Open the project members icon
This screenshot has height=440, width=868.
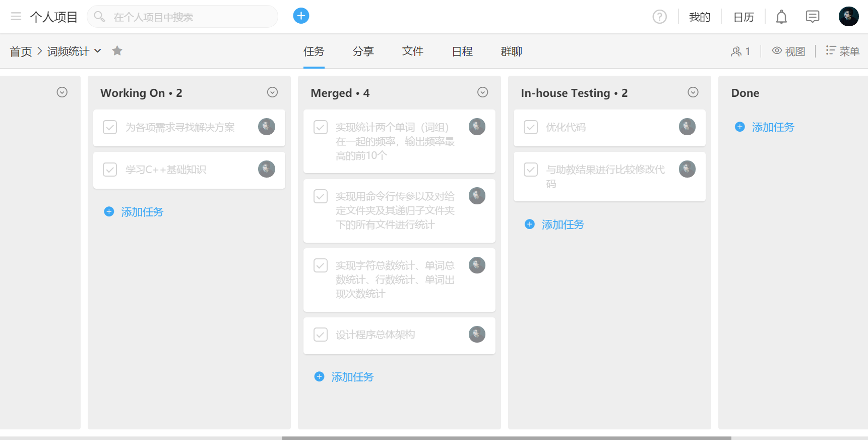coord(740,51)
